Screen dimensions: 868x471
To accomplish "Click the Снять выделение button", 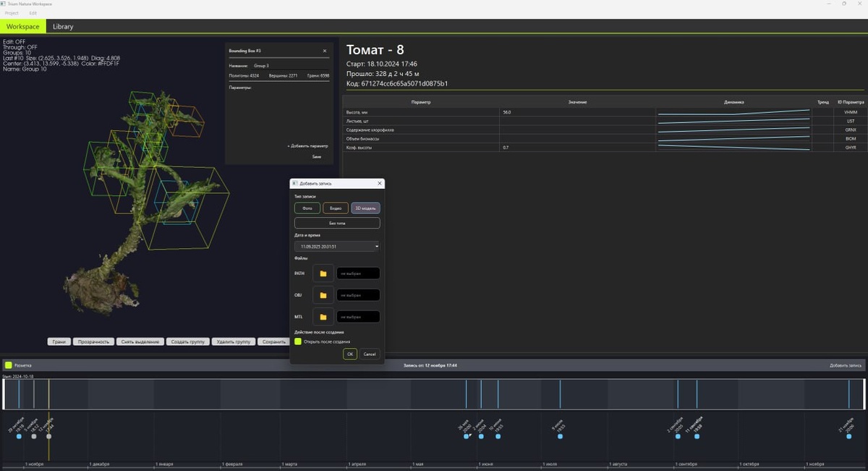I will tap(140, 341).
